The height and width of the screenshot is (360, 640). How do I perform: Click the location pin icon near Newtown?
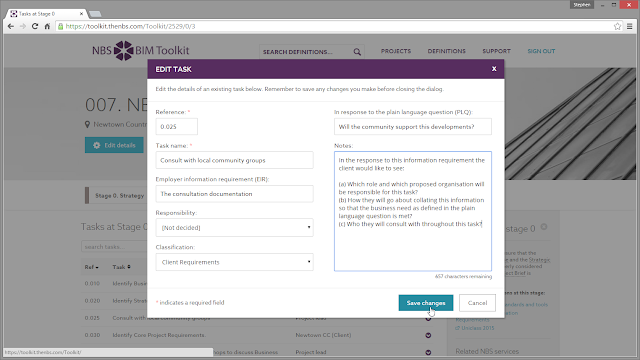[87, 124]
